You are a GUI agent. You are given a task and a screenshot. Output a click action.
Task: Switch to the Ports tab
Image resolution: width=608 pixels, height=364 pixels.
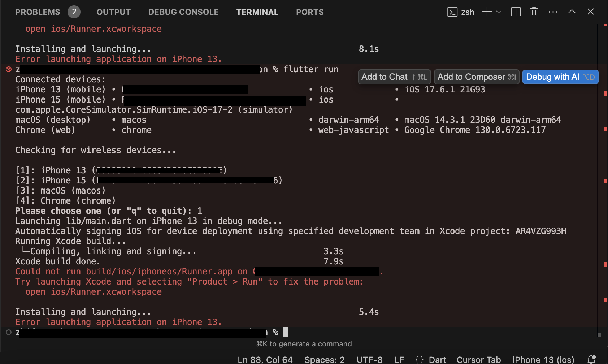click(x=310, y=12)
